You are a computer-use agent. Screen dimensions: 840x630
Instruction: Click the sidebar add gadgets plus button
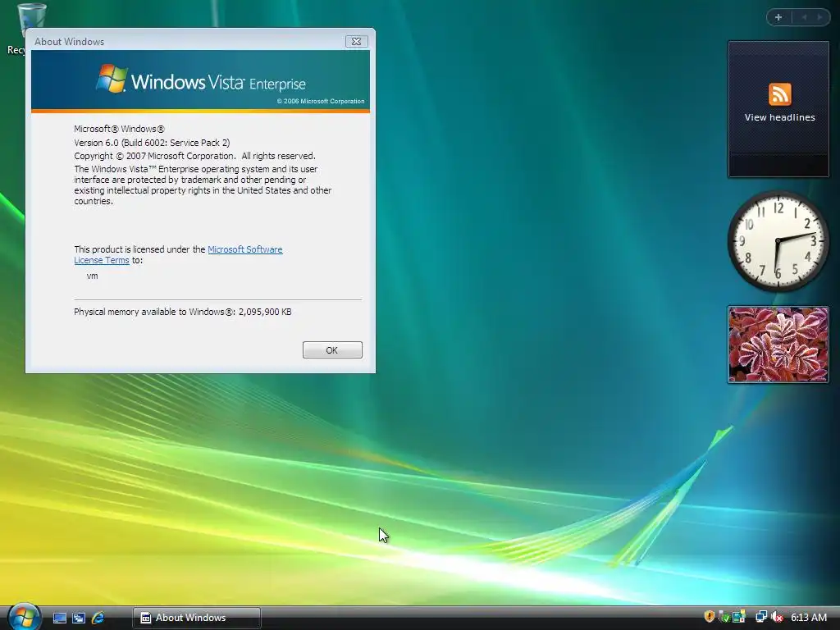pos(778,17)
